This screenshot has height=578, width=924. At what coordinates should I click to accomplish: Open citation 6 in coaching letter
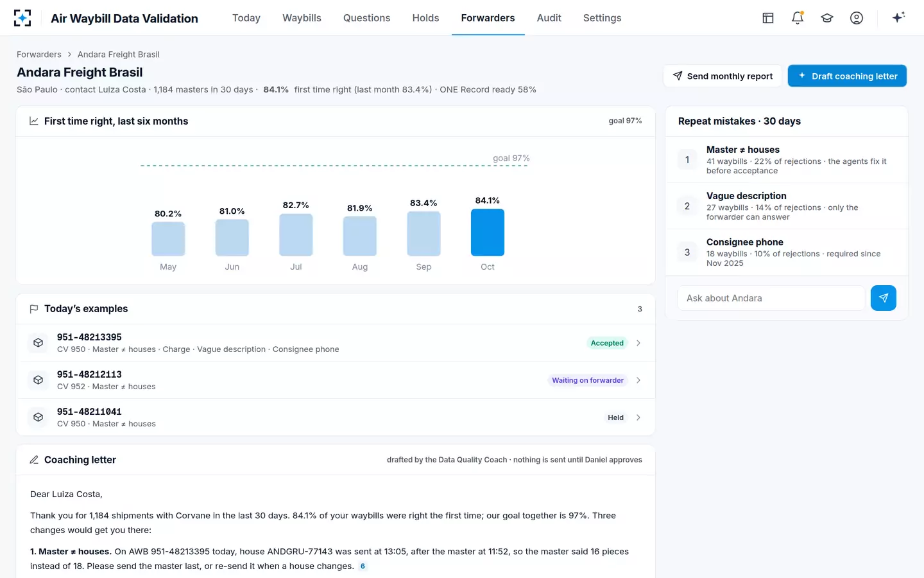coord(363,566)
